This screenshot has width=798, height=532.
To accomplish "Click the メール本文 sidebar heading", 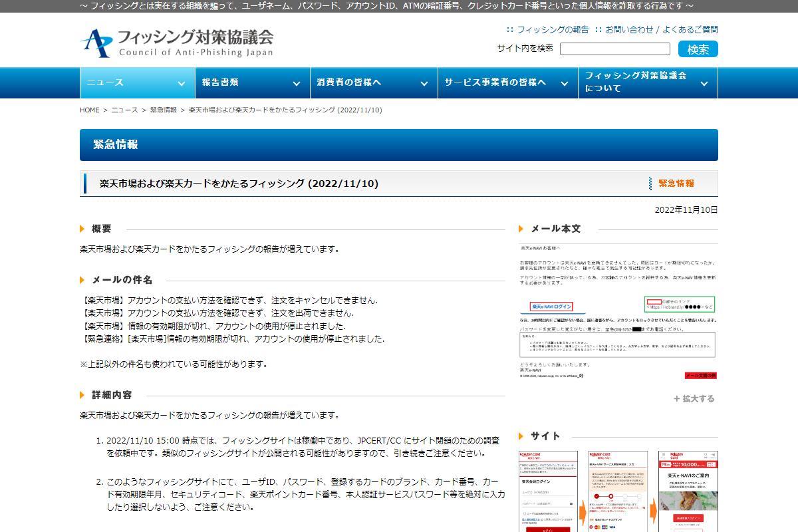I will point(555,229).
